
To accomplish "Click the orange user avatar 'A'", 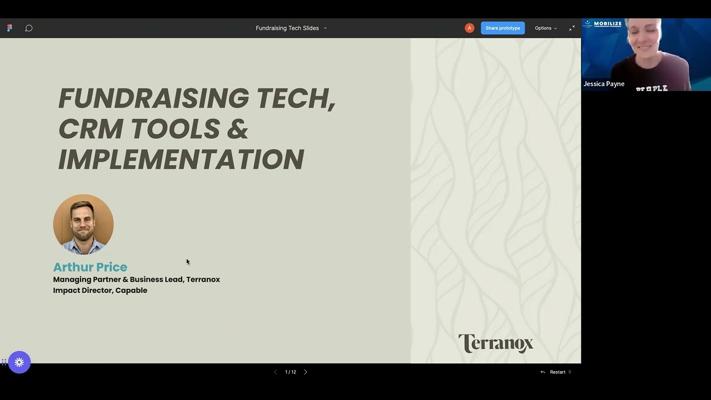I will tap(469, 28).
